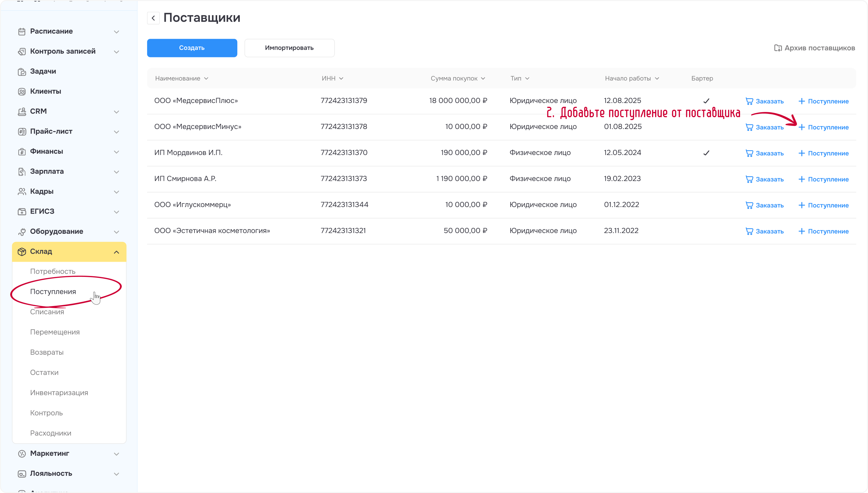Sort by Наименование column header

tap(182, 78)
